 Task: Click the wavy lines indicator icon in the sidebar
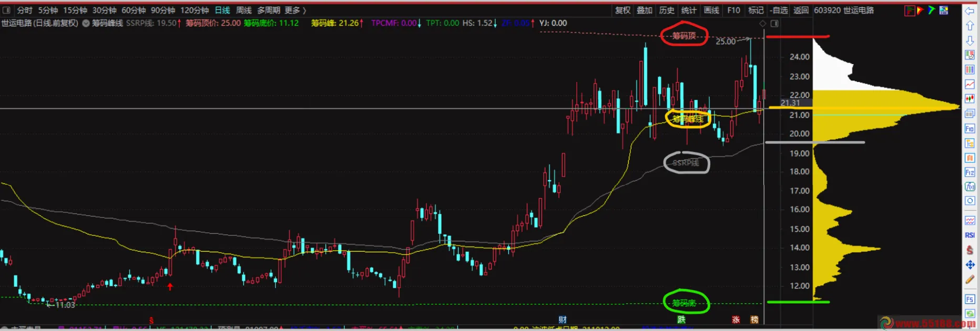[970, 220]
